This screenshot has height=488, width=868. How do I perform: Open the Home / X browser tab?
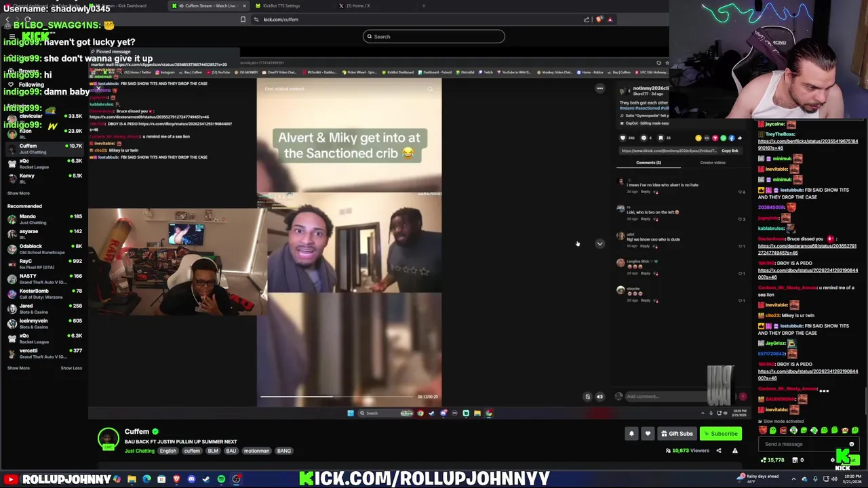point(358,6)
